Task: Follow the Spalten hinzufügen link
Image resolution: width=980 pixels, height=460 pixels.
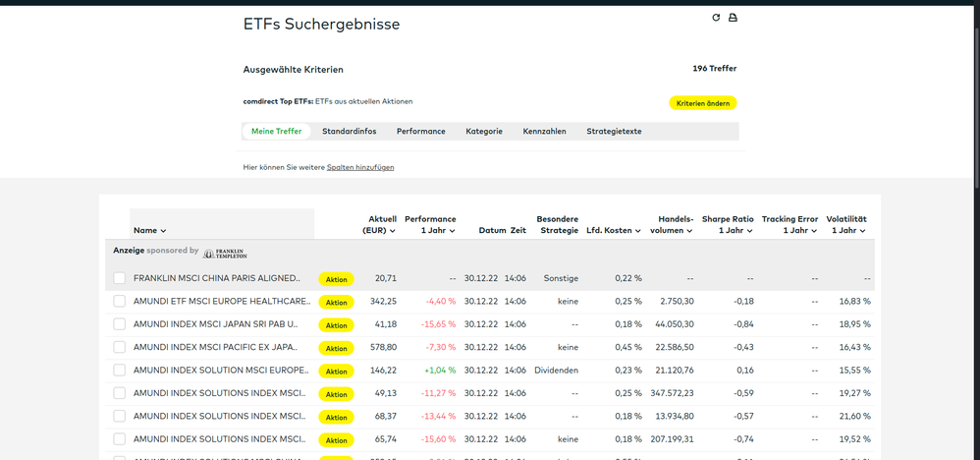Action: (x=360, y=168)
